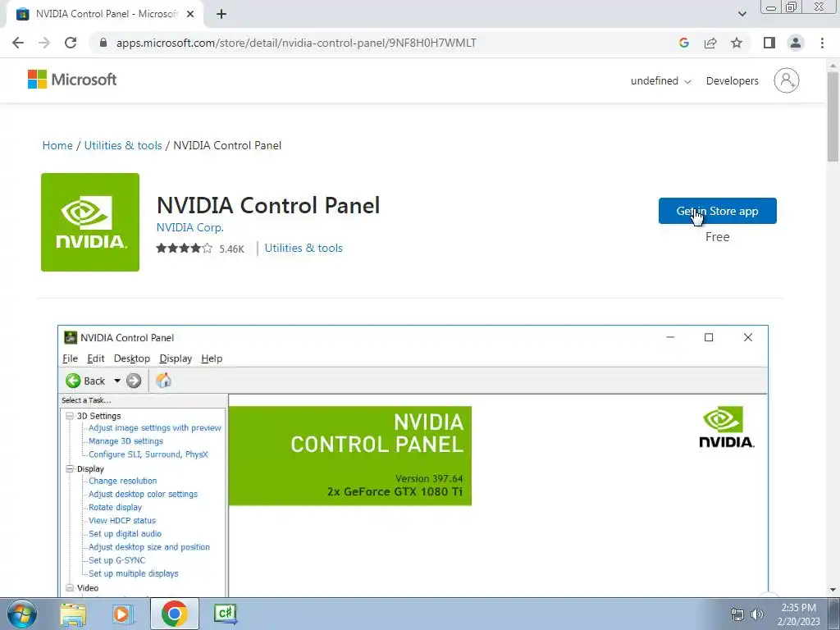The height and width of the screenshot is (630, 840).
Task: Click the scrollbar down arrow
Action: (x=833, y=590)
